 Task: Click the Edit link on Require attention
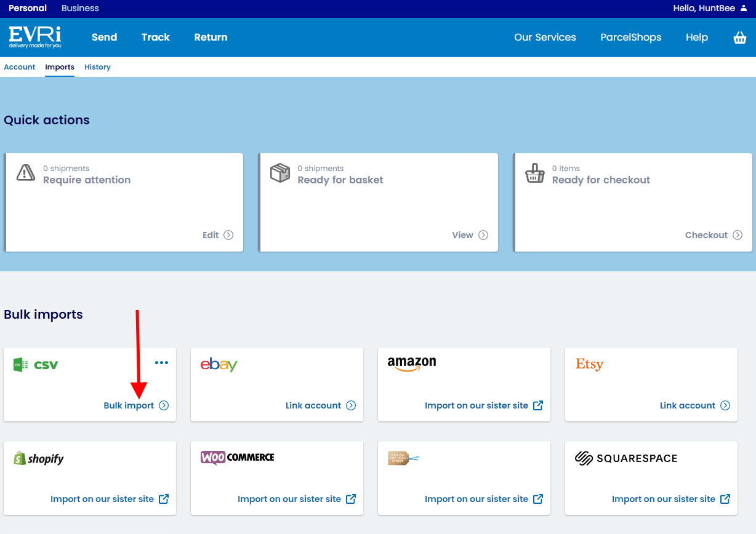point(211,235)
